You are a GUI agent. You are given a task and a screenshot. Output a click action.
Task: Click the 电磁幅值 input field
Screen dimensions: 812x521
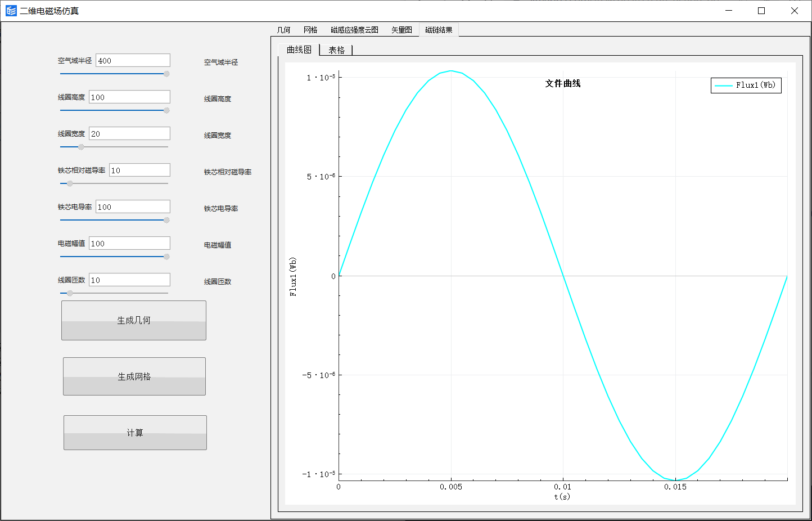130,244
